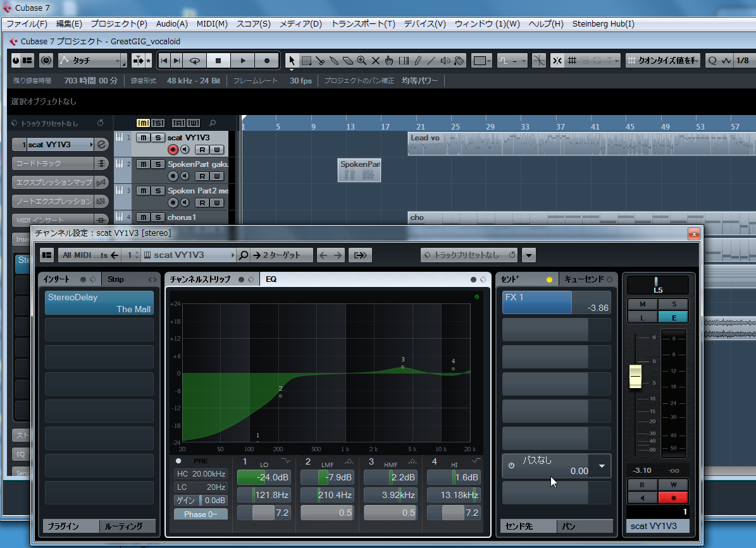Open color selector dropdown in toolbar
The image size is (756, 548).
[481, 61]
